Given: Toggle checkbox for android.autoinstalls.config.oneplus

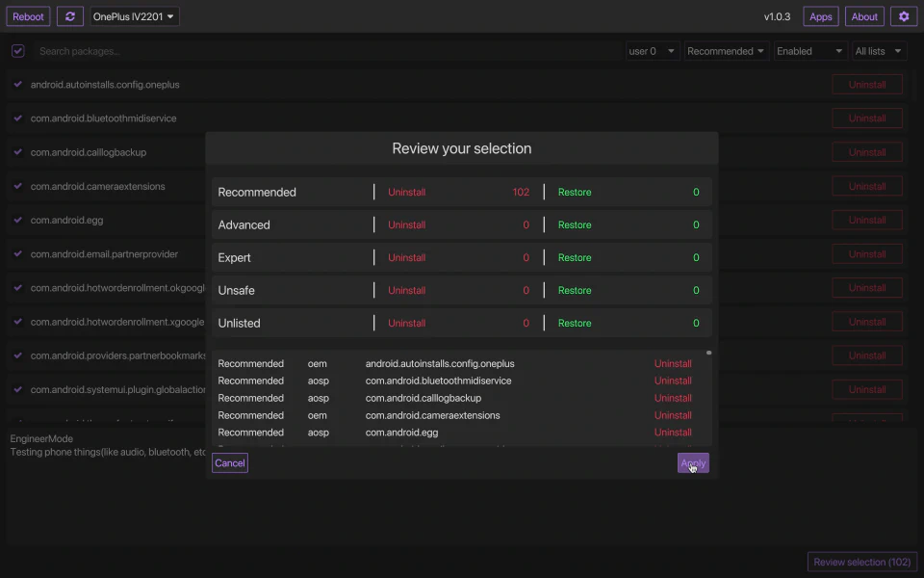Looking at the screenshot, I should [17, 85].
